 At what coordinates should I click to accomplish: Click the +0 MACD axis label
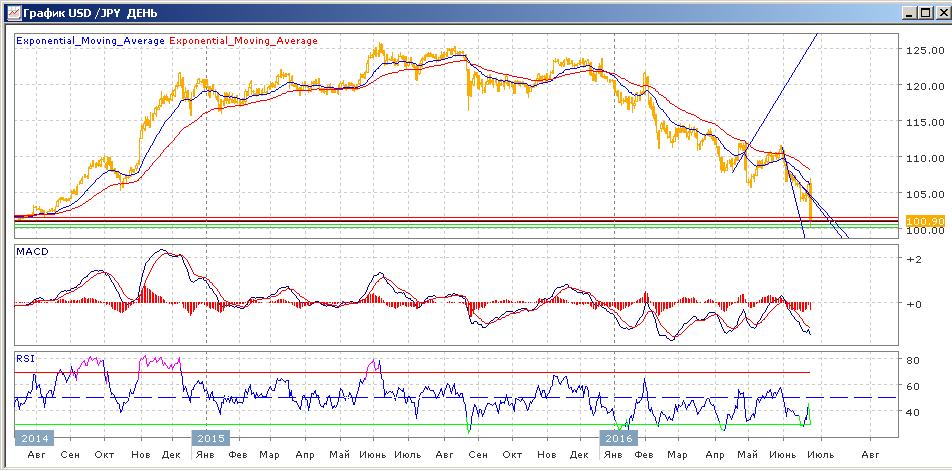click(x=914, y=304)
